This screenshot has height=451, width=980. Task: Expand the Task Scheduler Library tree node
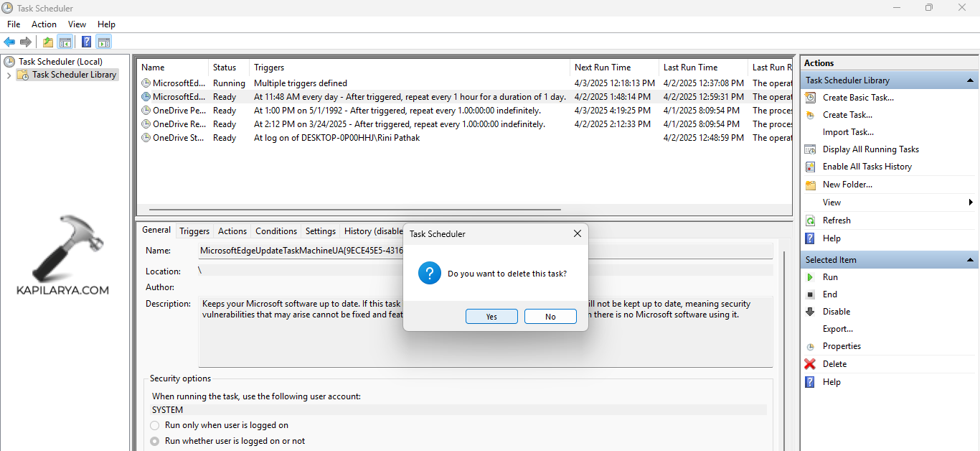(9, 75)
